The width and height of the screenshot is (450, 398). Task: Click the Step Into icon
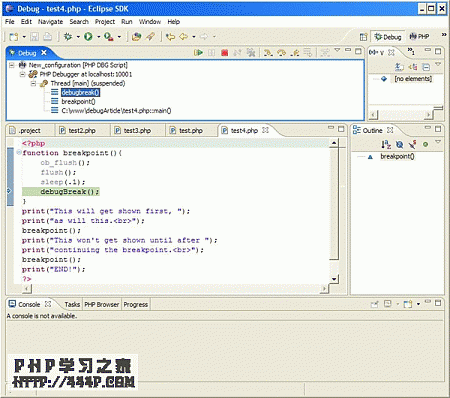point(268,53)
